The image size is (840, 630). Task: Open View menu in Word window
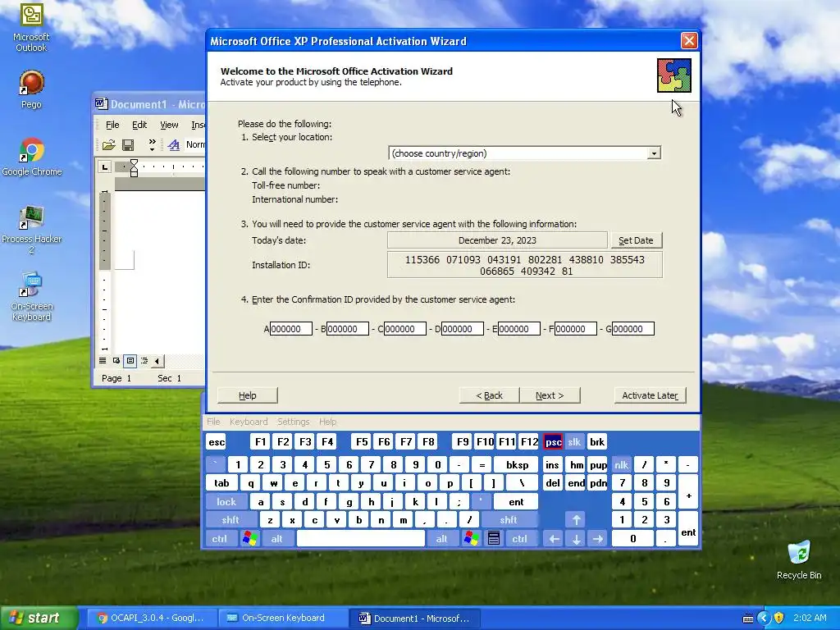click(169, 125)
